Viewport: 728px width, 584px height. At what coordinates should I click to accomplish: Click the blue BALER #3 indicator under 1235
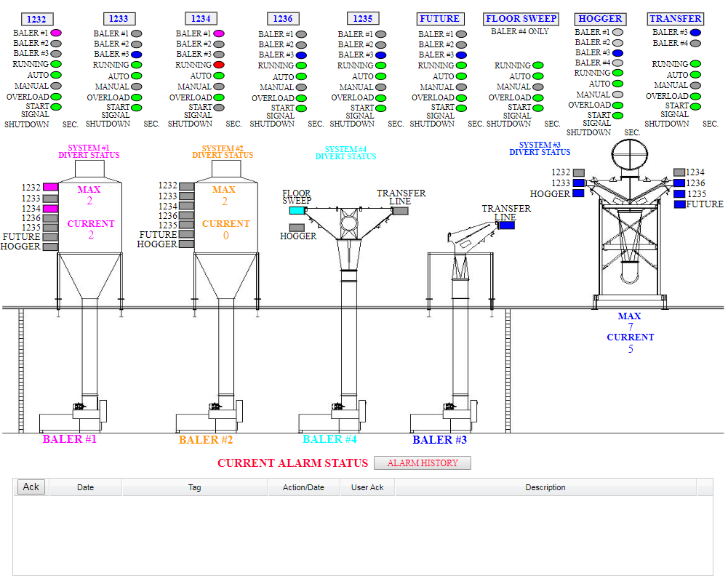(380, 55)
